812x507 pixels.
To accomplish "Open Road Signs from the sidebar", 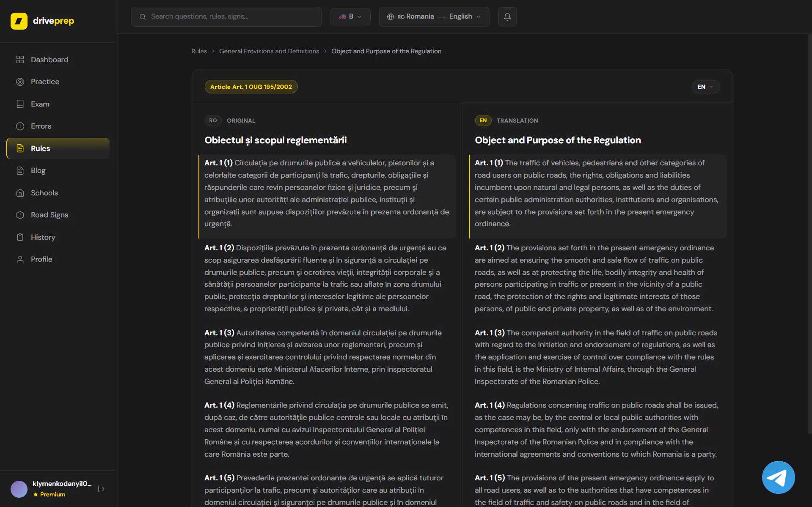I will [x=58, y=215].
